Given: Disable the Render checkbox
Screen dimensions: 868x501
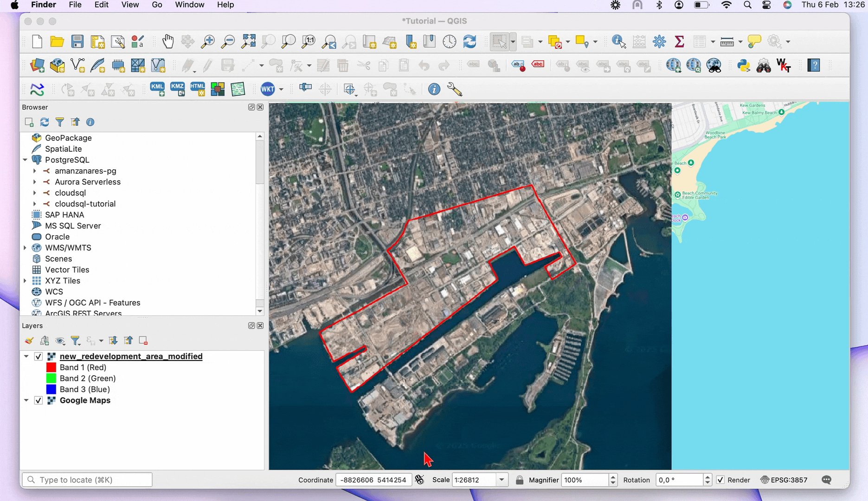Looking at the screenshot, I should 720,480.
